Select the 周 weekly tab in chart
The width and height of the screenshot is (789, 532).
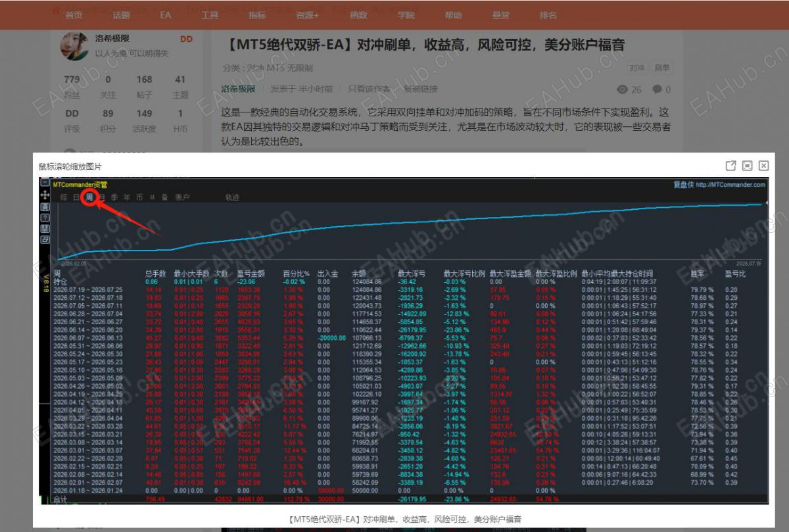point(89,197)
